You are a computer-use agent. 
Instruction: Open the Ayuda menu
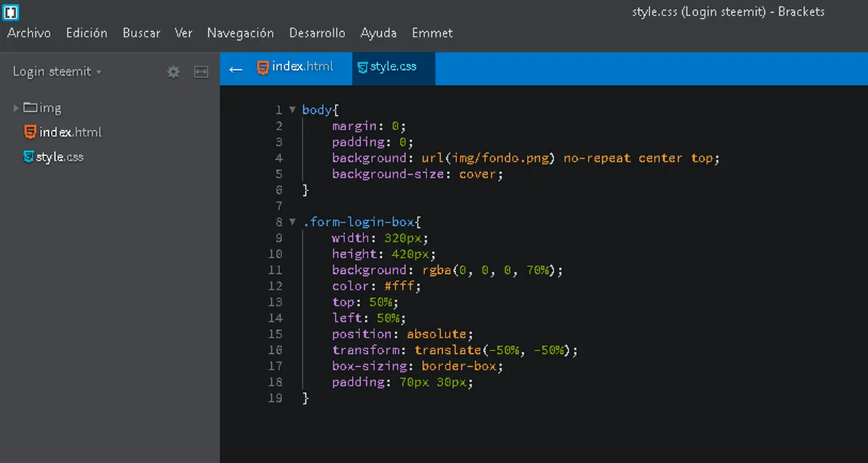379,33
